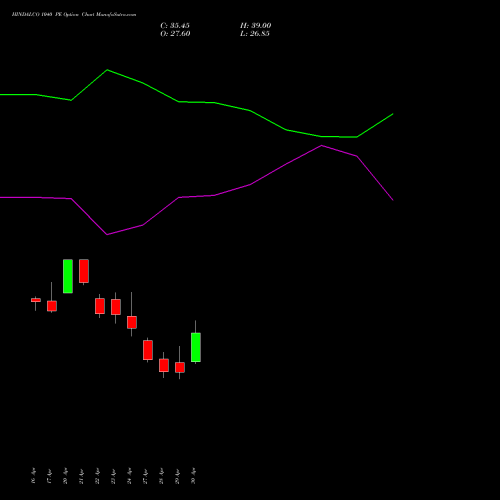The image size is (500, 500).
Task: Click the HINDALCO PE Option chart title
Action: (x=74, y=14)
